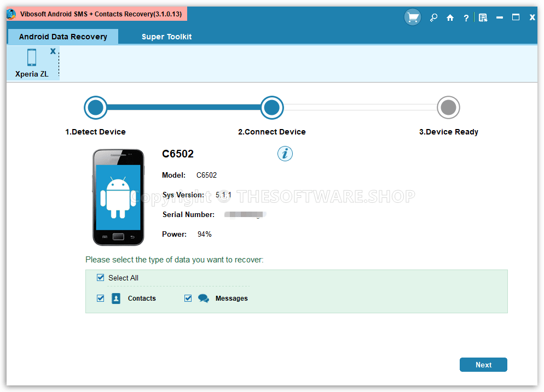Click the Power value 94%

click(x=204, y=235)
